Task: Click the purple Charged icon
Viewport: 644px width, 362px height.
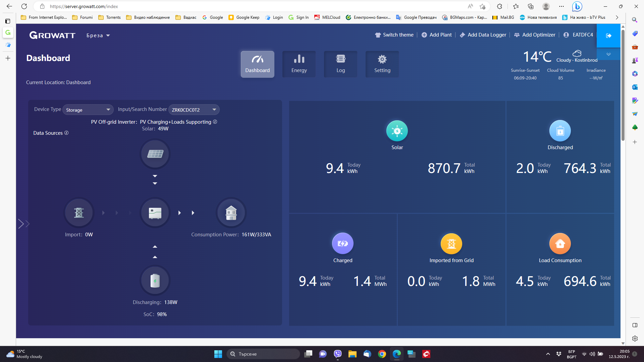Action: click(342, 244)
